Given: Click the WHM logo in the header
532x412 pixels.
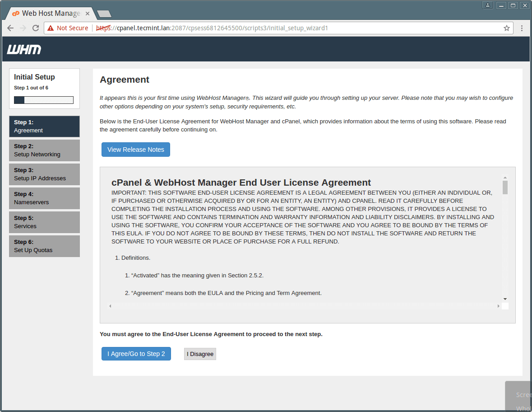Looking at the screenshot, I should click(24, 50).
